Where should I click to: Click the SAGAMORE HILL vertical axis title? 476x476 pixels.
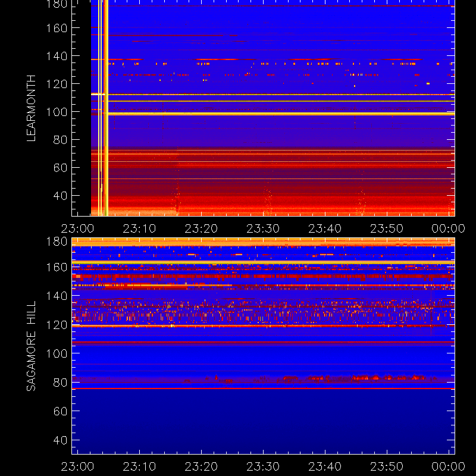click(32, 346)
